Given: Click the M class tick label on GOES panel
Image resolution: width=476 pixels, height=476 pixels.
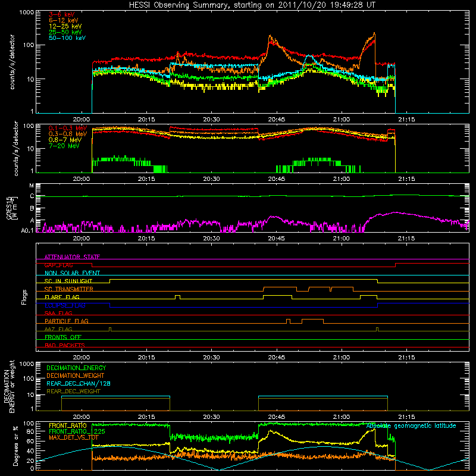Looking at the screenshot, I should [x=32, y=186].
